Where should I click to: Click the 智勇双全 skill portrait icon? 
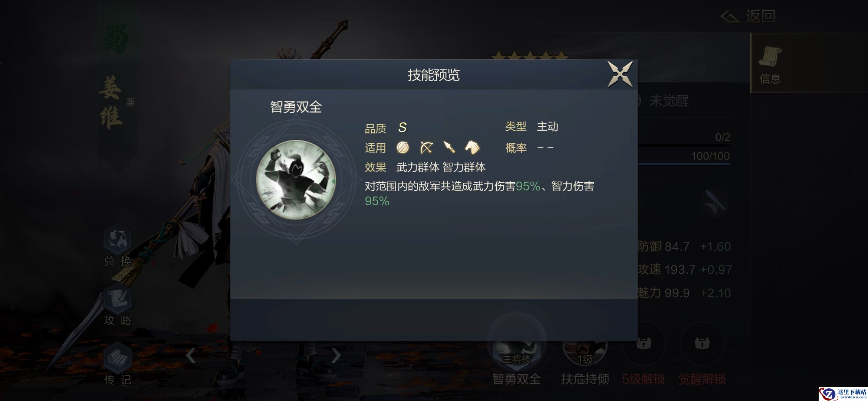click(x=296, y=180)
